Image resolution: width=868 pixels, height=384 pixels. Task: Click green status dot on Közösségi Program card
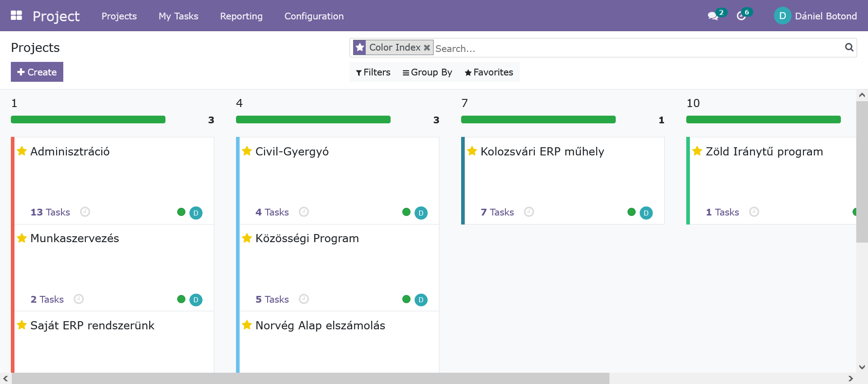tap(406, 299)
